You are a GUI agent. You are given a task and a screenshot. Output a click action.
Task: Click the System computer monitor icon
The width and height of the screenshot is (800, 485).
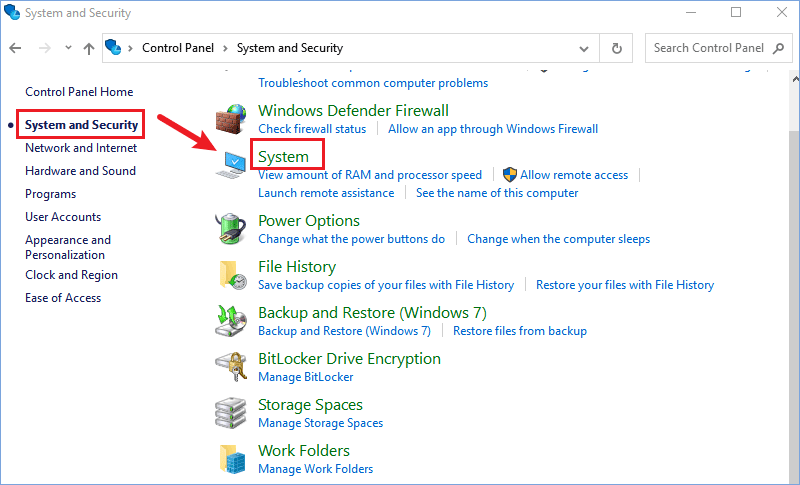pyautogui.click(x=231, y=165)
